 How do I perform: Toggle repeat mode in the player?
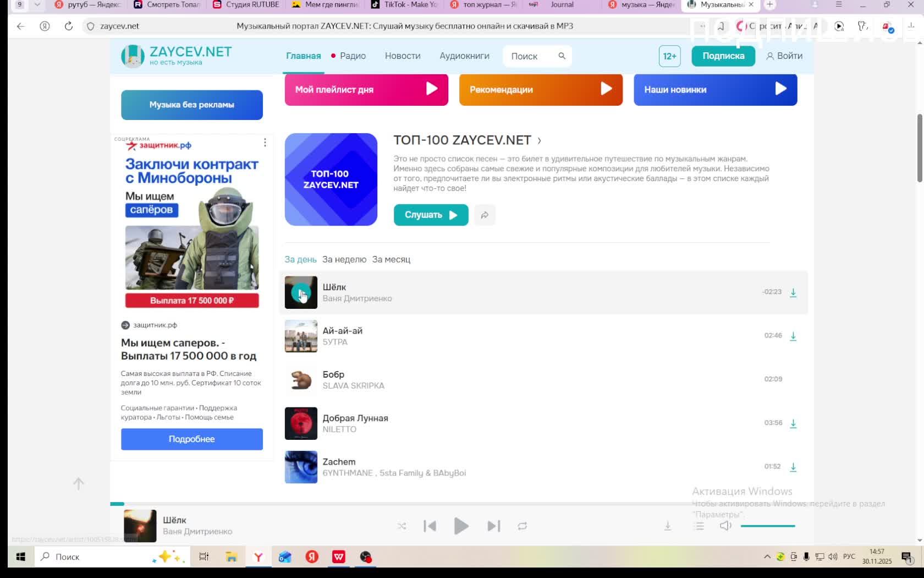point(522,526)
